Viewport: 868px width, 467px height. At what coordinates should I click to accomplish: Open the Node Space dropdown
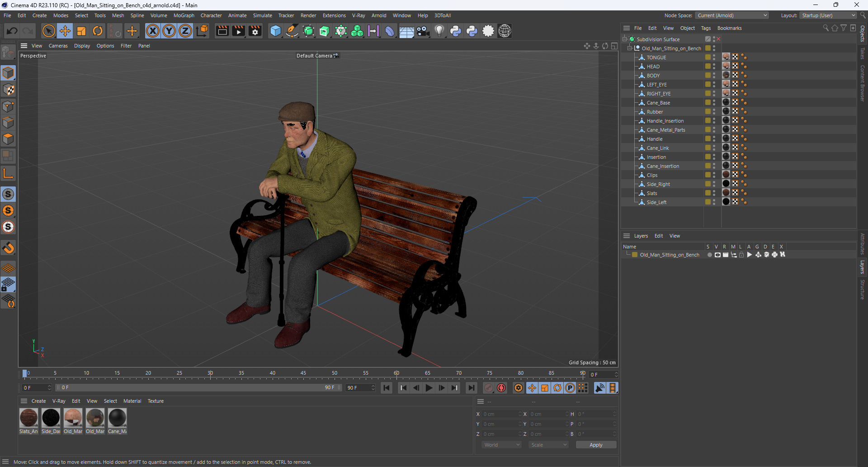coord(731,15)
